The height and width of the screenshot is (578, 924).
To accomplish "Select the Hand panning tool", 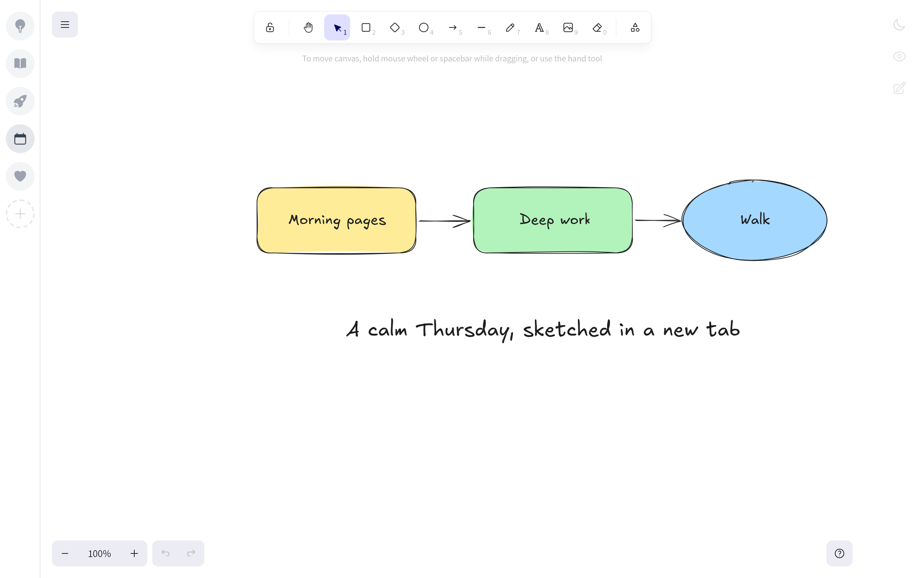I will coord(308,27).
